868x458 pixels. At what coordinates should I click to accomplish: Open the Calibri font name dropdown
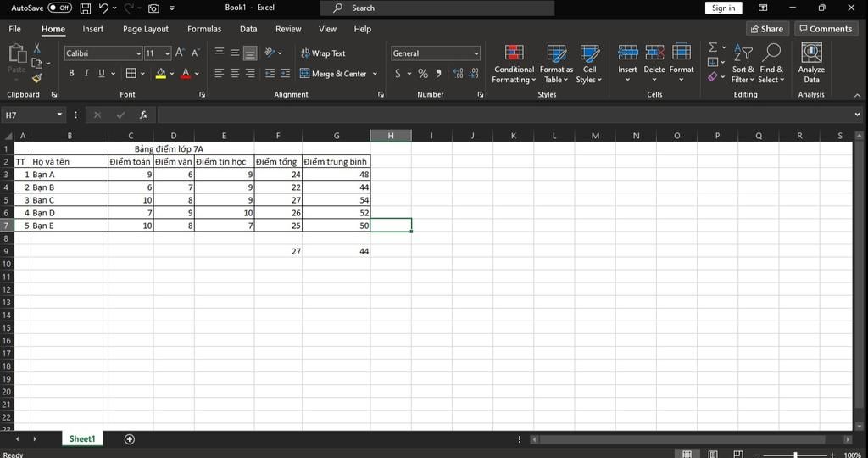click(138, 53)
